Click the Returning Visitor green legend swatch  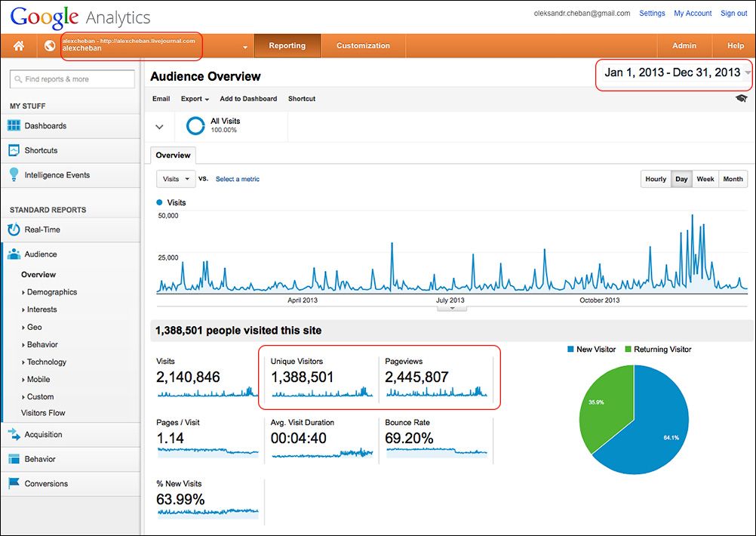[x=628, y=350]
